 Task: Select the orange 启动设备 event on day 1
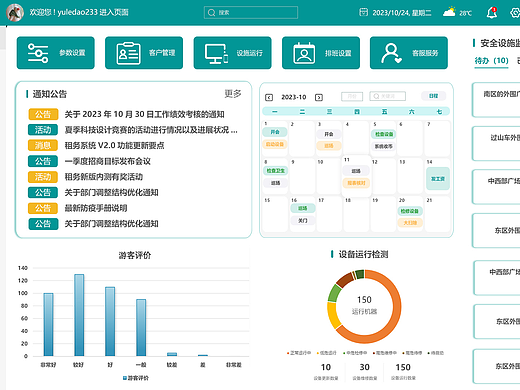click(275, 144)
